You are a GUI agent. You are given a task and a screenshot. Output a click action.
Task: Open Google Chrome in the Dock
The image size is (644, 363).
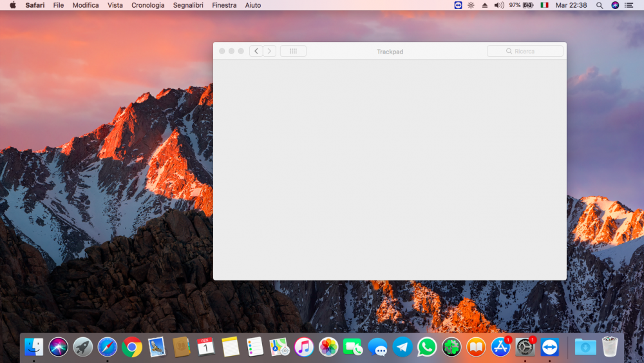(132, 348)
